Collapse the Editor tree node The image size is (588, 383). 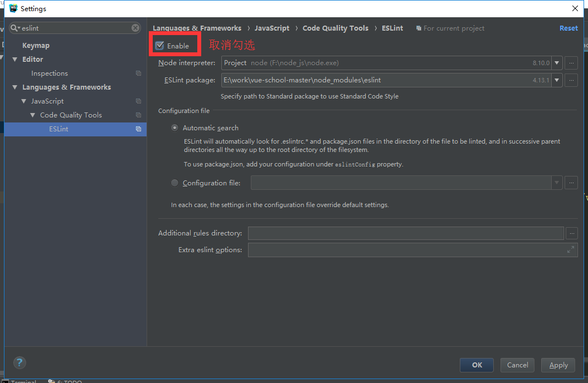coord(15,59)
